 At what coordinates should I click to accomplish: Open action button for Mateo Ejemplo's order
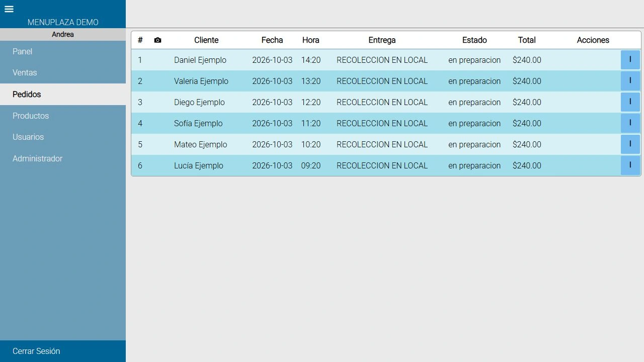[630, 144]
